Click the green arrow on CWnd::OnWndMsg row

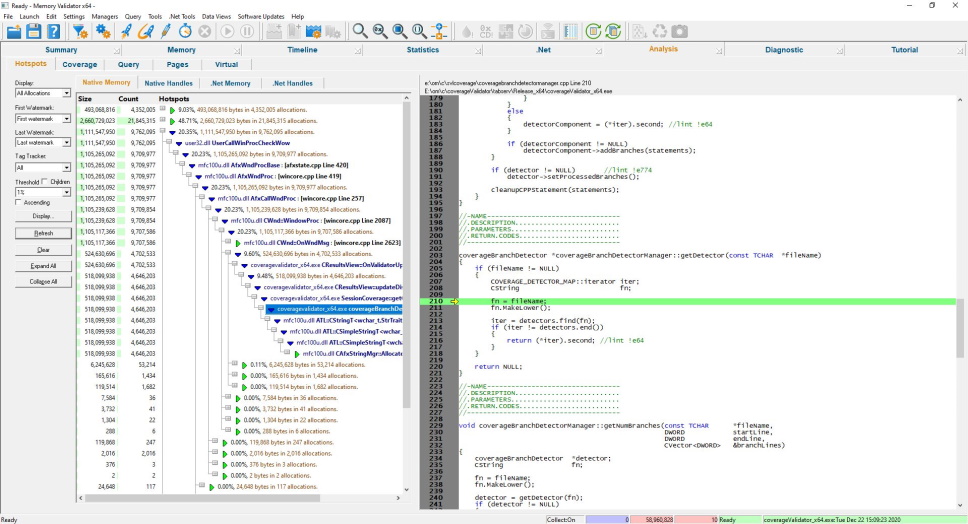(x=238, y=243)
